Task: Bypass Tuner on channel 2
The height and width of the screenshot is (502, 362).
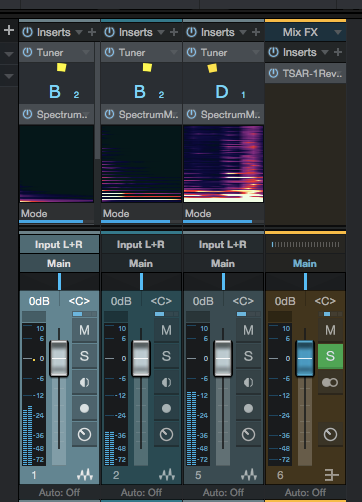Action: pyautogui.click(x=109, y=52)
